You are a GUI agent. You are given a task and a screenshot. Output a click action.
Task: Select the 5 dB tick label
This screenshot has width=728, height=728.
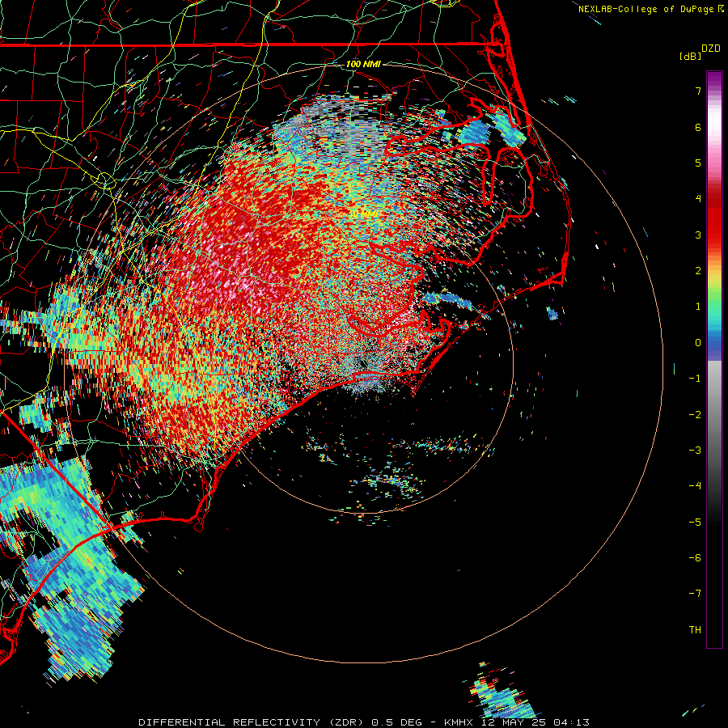pos(698,163)
